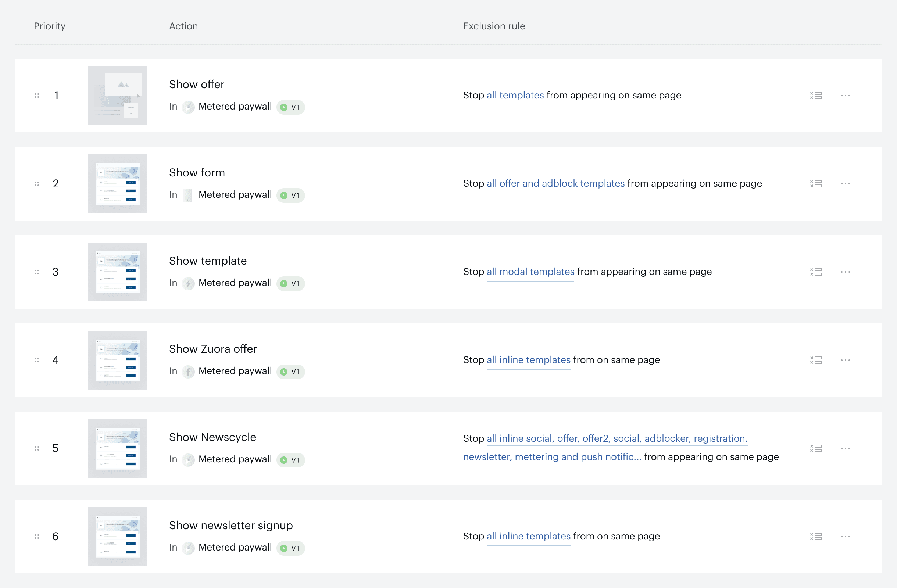Click the Show offer placeholder thumbnail
Image resolution: width=897 pixels, height=588 pixels.
tap(117, 96)
